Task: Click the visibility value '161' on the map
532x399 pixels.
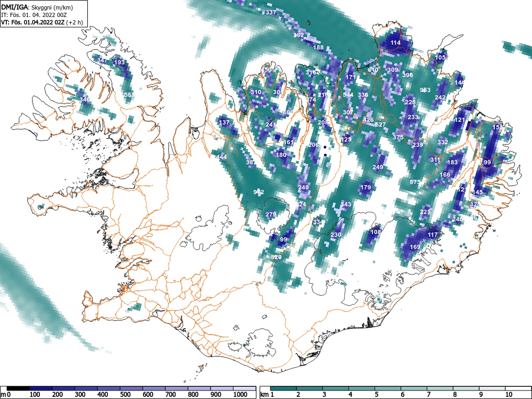Action: 288,142
